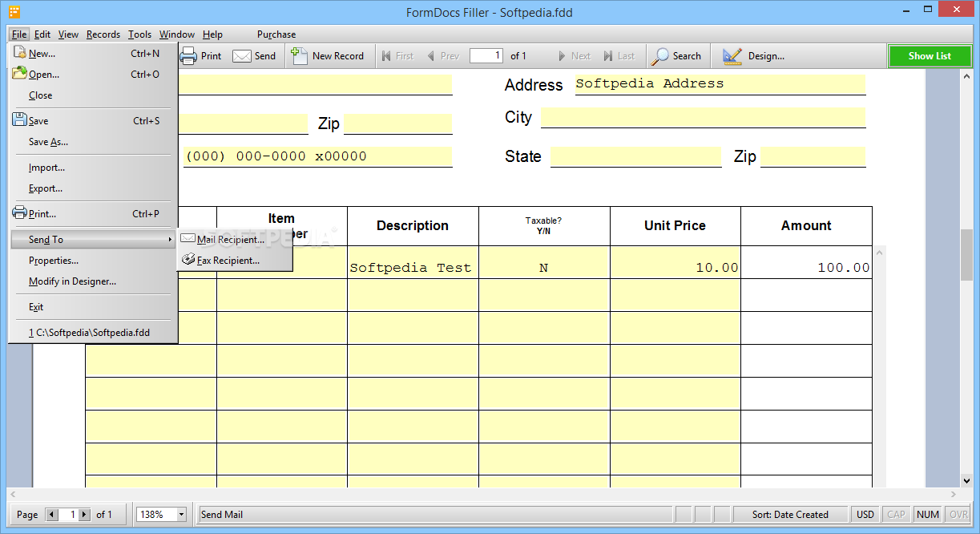Image resolution: width=980 pixels, height=534 pixels.
Task: Click the Search magnifier icon
Action: (x=660, y=56)
